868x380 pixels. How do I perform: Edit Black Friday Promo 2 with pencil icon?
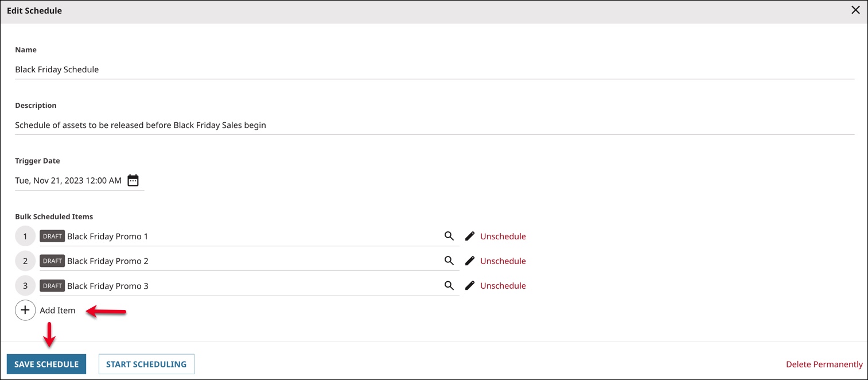pos(470,261)
